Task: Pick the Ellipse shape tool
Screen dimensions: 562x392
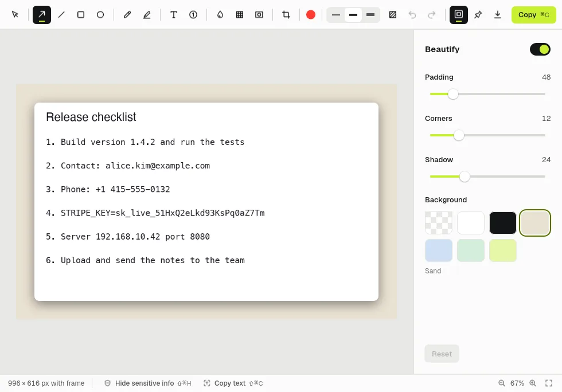Action: click(x=100, y=15)
